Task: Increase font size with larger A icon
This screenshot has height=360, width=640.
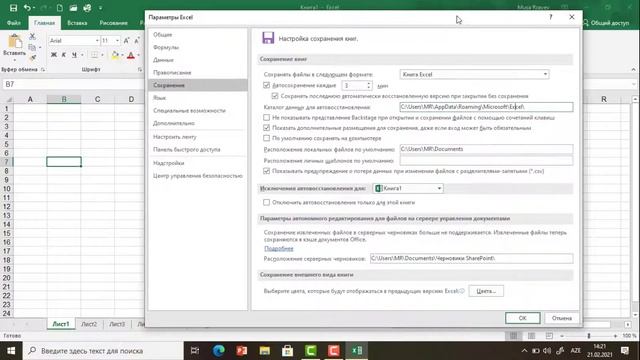Action: coord(127,40)
